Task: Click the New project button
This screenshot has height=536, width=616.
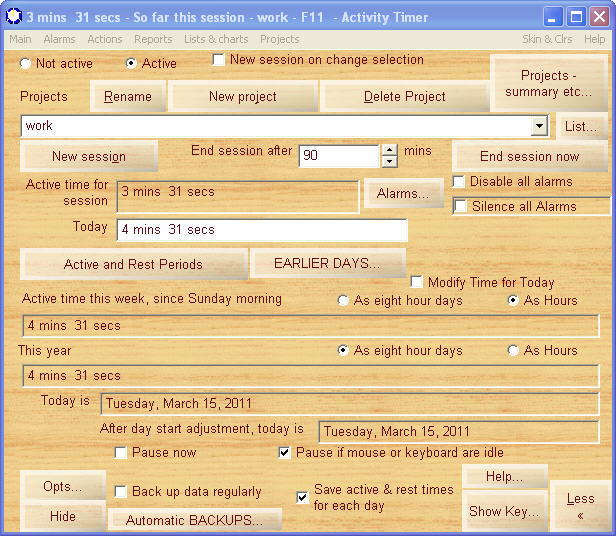Action: pos(243,96)
